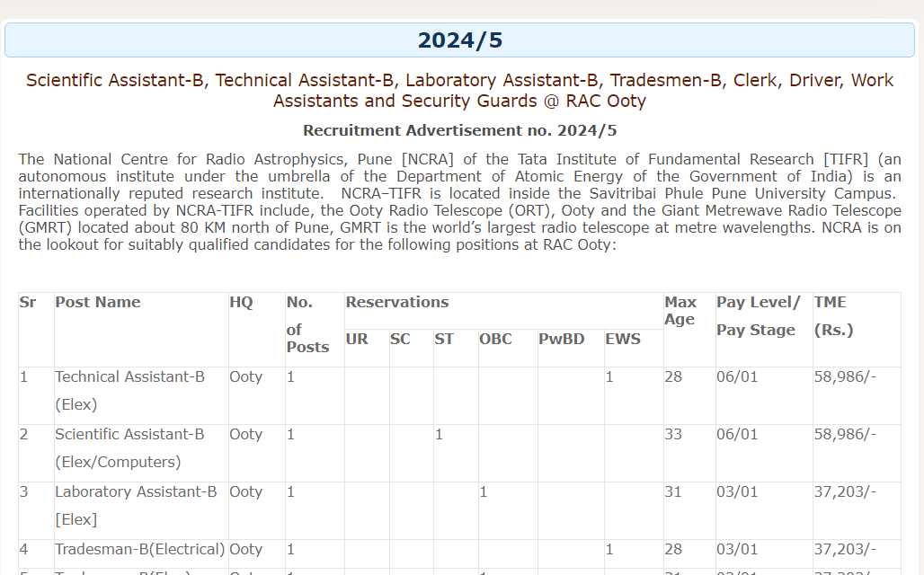Click serial number '1' in Technical Assistant-B row

point(23,376)
